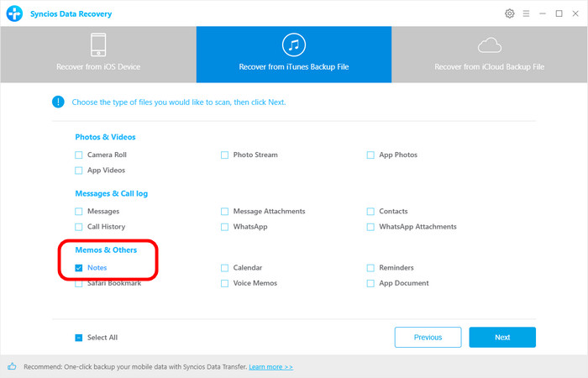Tick the Message Attachments checkbox
This screenshot has width=588, height=378.
point(224,212)
